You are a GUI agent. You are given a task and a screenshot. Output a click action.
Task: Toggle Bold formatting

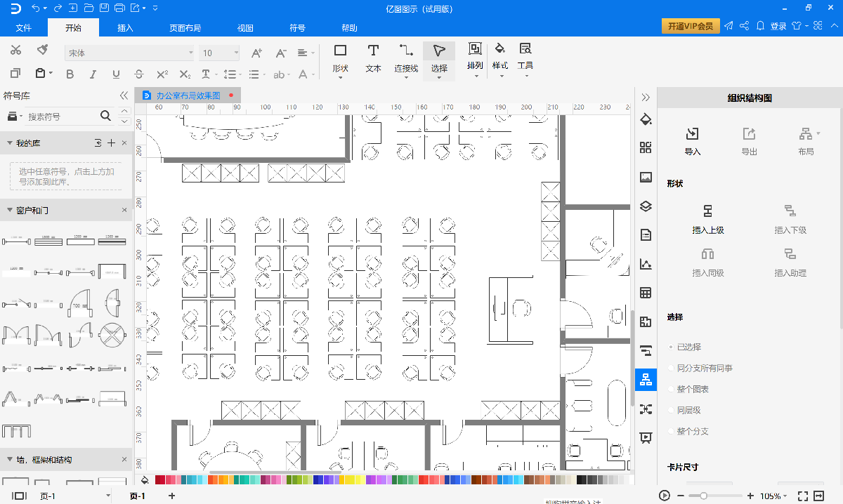coord(70,74)
